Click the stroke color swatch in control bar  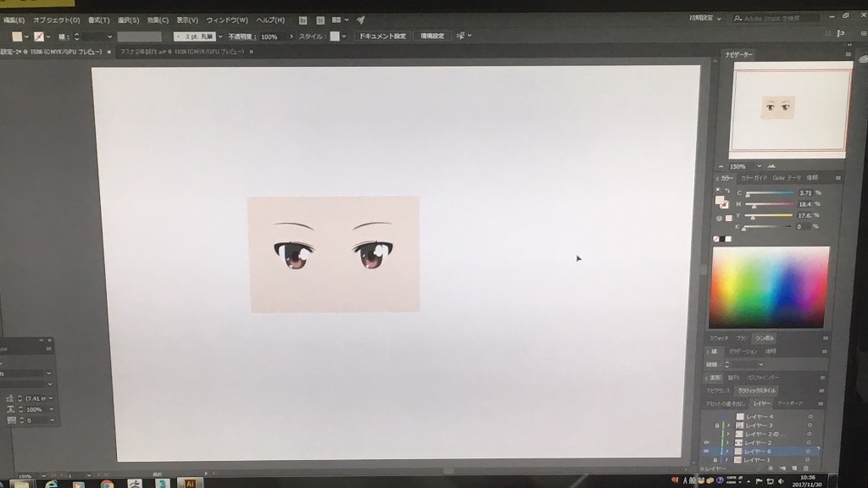(x=38, y=36)
